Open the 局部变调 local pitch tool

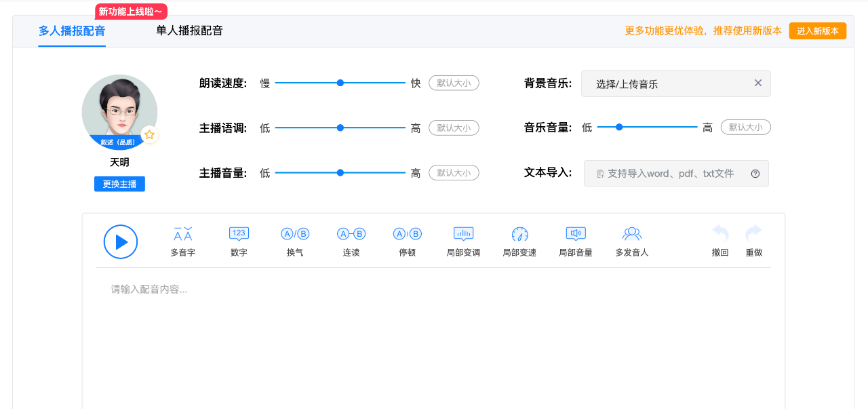(x=463, y=241)
